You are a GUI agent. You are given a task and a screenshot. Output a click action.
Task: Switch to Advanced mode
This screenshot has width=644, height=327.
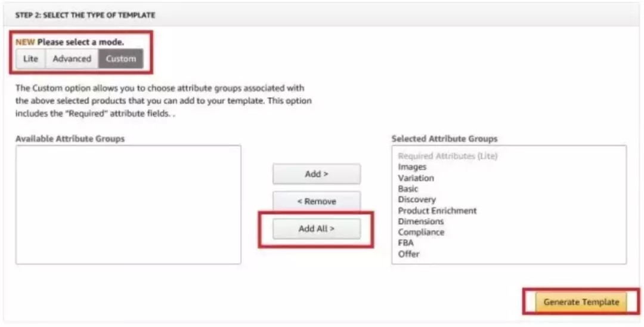(x=72, y=59)
